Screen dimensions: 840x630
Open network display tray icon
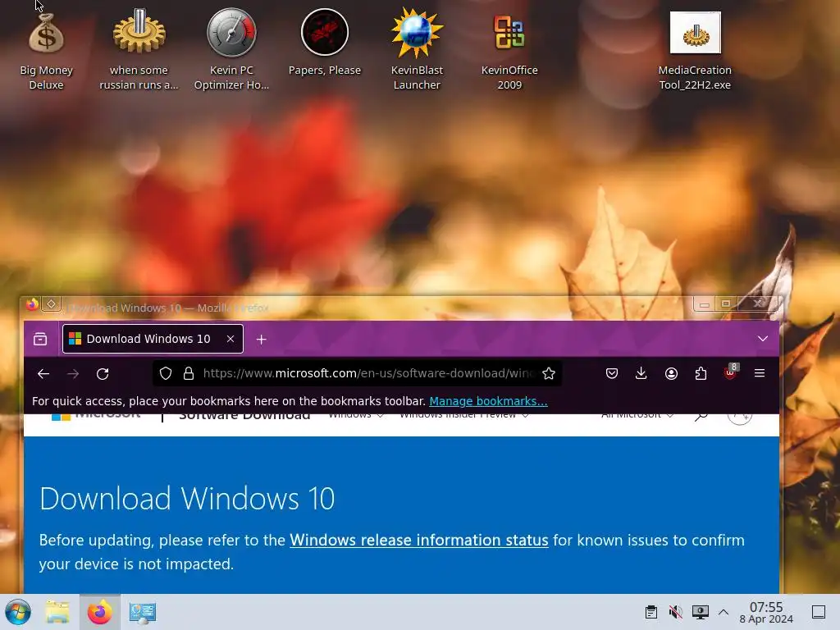(x=701, y=612)
